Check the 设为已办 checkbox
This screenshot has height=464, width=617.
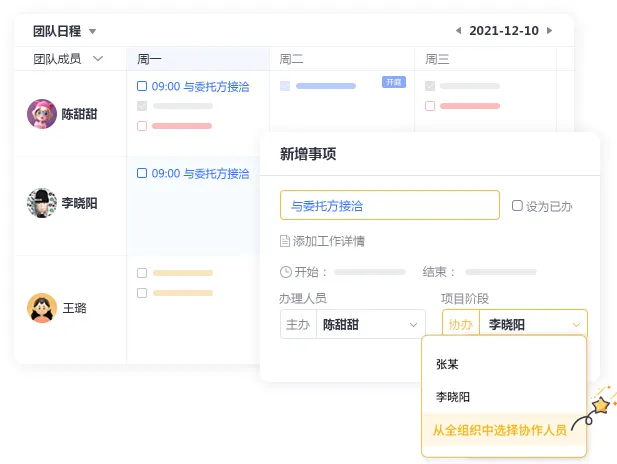click(x=517, y=206)
